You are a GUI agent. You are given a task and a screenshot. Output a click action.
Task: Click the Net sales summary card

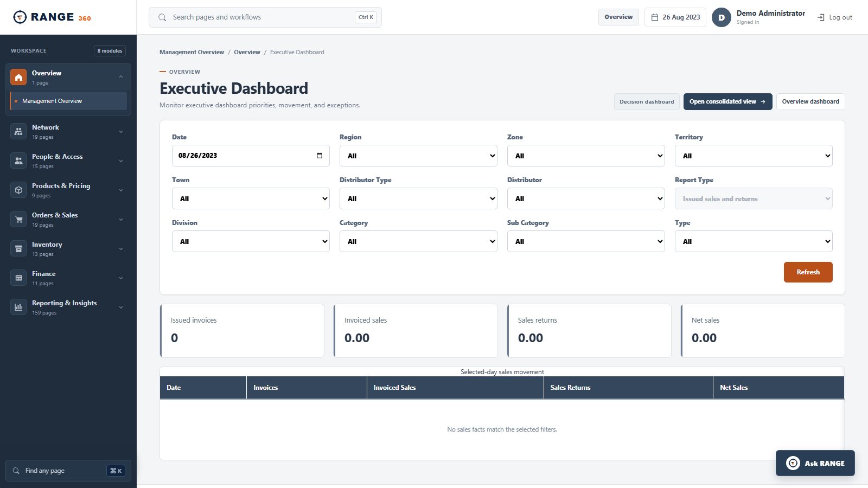pos(763,331)
